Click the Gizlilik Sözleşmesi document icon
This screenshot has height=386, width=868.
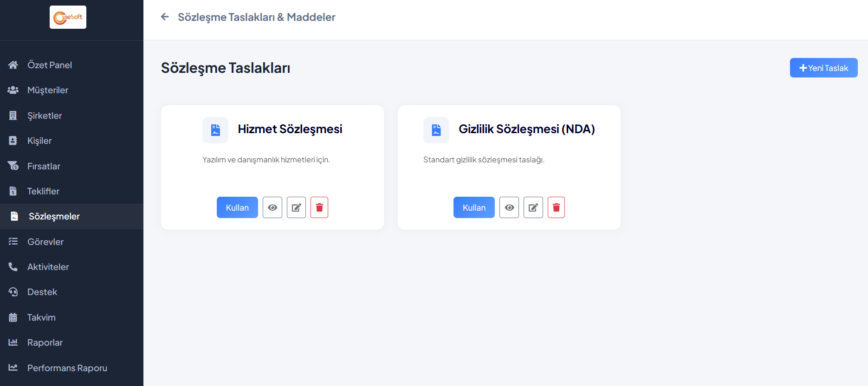436,130
